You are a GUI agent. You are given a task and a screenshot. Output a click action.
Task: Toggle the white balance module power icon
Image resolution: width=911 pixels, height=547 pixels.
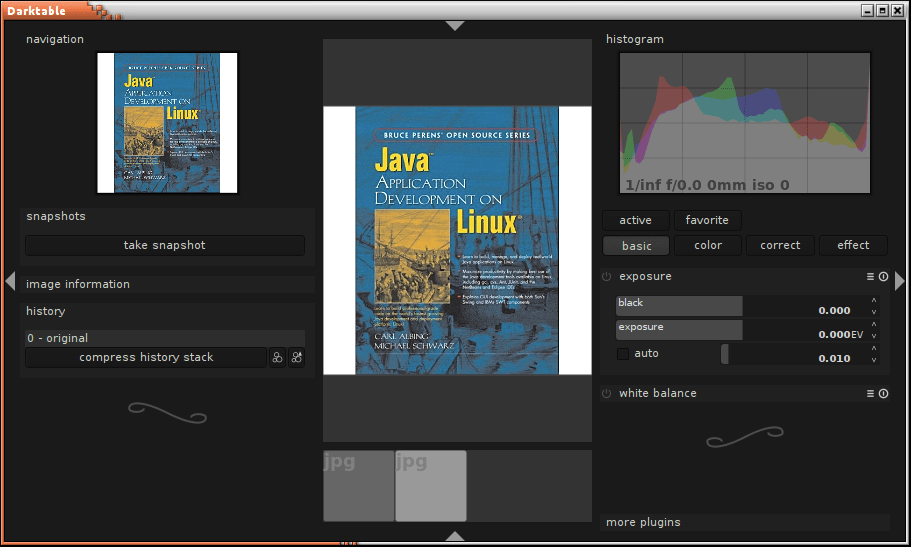[607, 394]
